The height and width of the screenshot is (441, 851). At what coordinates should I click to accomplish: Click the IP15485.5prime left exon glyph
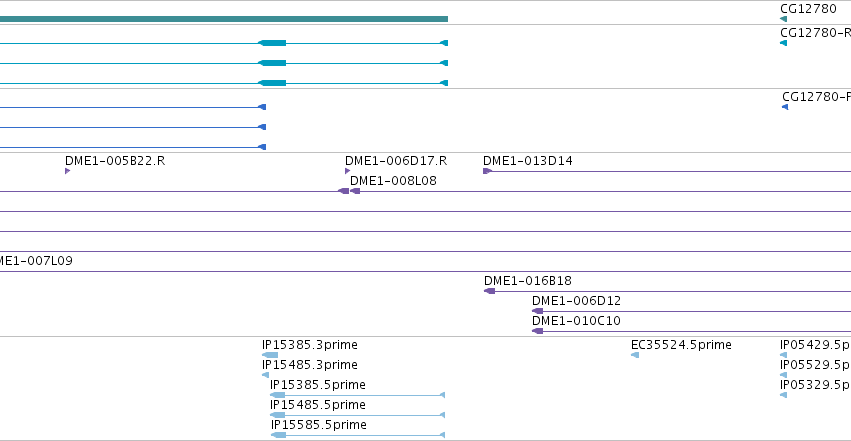[x=277, y=415]
